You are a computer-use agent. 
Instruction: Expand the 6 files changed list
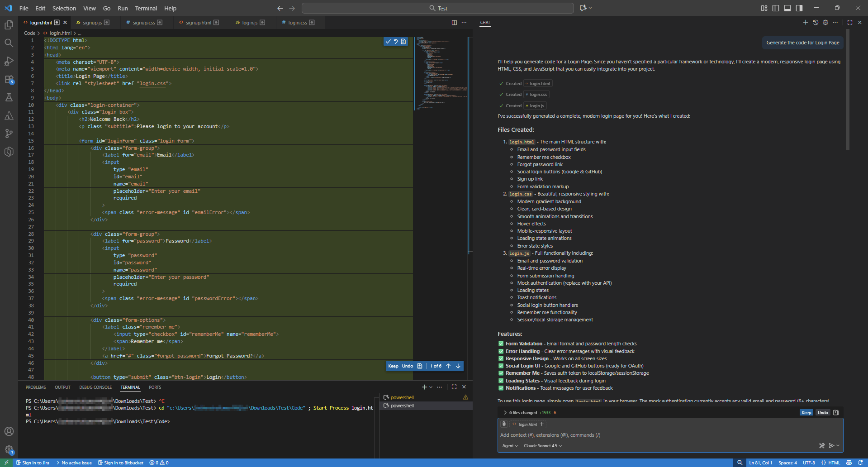pyautogui.click(x=505, y=412)
